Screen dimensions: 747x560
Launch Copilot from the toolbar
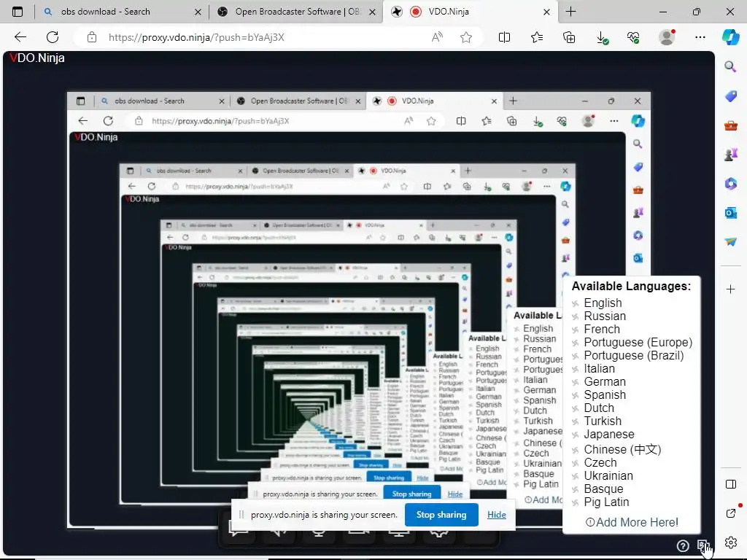pos(730,37)
